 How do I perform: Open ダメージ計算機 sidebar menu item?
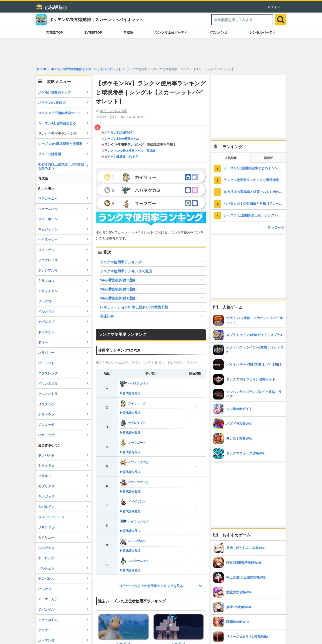(63, 154)
